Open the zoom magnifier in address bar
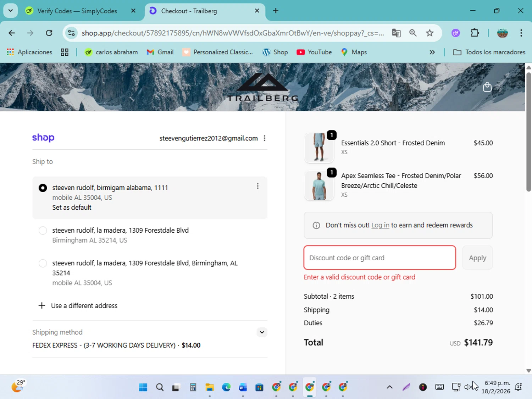The width and height of the screenshot is (532, 399). point(413,33)
